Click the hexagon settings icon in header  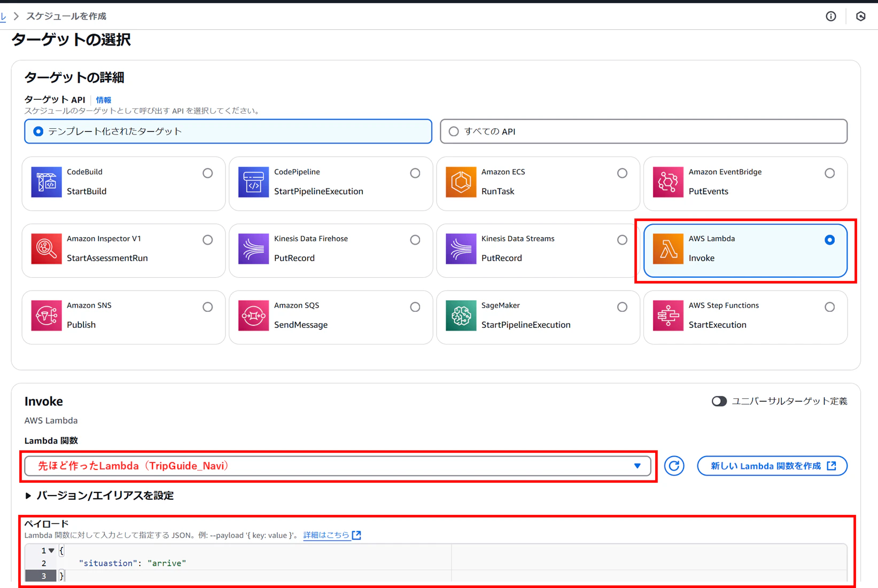[x=860, y=16]
